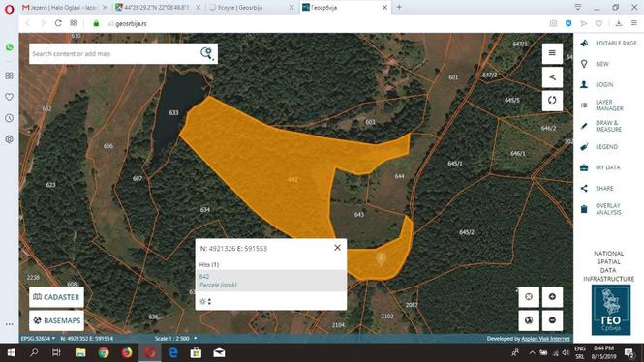The width and height of the screenshot is (644, 362).
Task: Open the Opera main menu logo
Action: (9, 9)
